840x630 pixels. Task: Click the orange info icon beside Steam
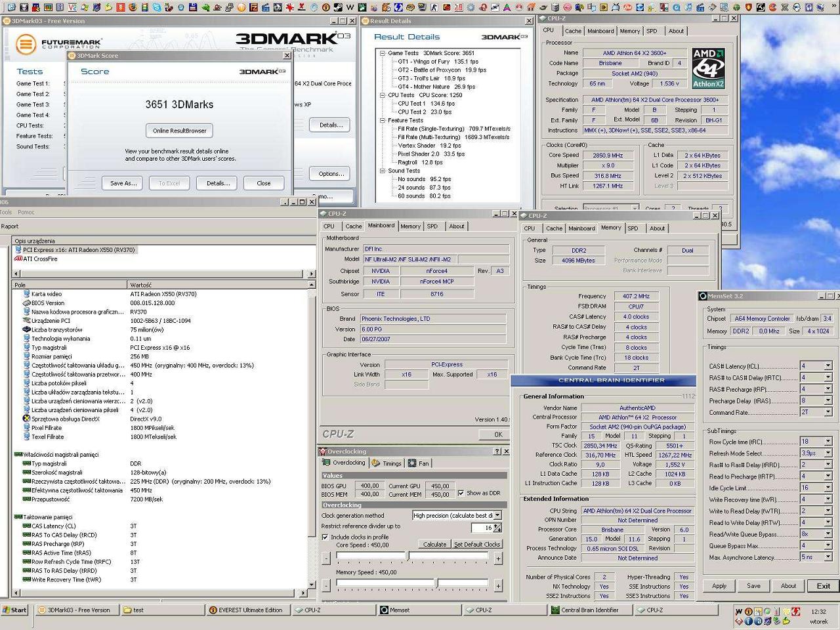(x=325, y=7)
